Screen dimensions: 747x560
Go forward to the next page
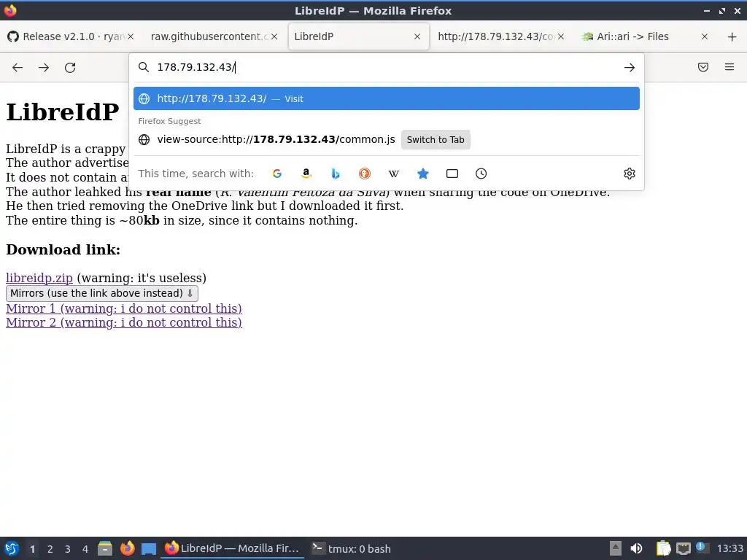[x=44, y=68]
